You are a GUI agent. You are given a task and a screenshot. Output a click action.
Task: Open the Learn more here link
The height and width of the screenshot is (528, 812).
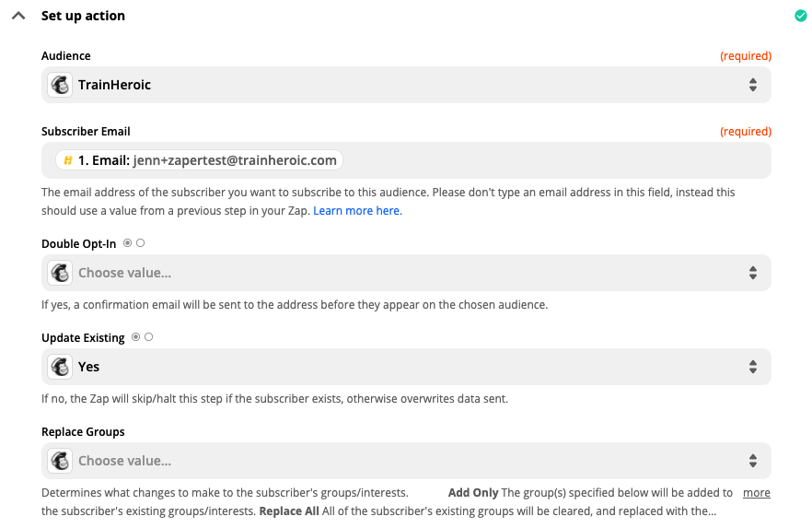[357, 211]
